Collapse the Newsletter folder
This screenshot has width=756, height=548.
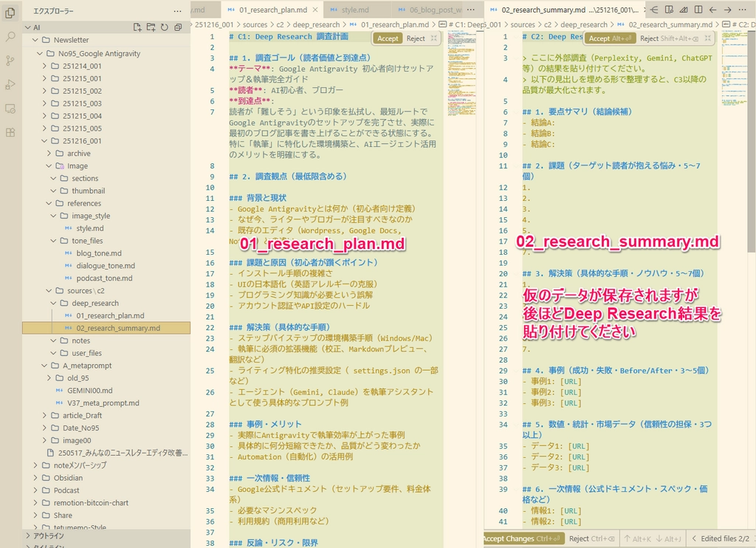35,40
